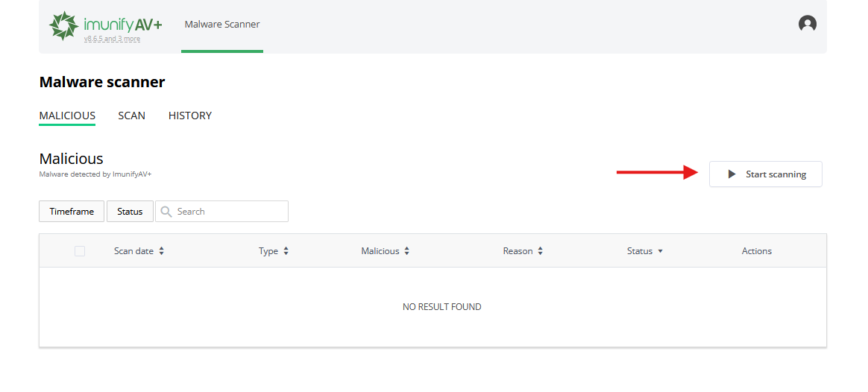This screenshot has width=868, height=392.
Task: Click the magnifier icon in search box
Action: click(166, 212)
